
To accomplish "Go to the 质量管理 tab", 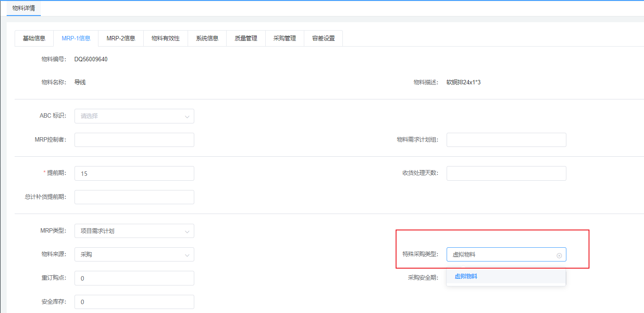I will (x=246, y=38).
